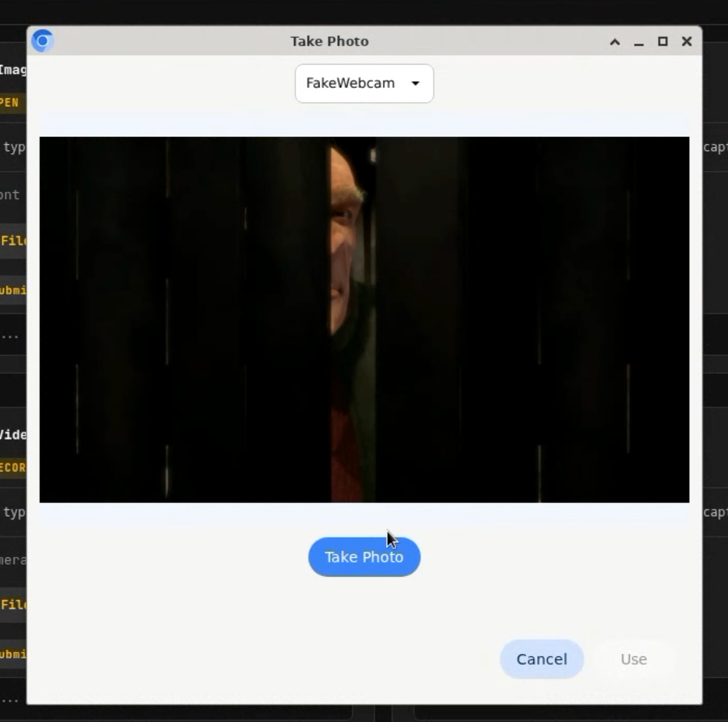Click the lower partially hidden Submit button
The image size is (728, 722).
[12, 654]
